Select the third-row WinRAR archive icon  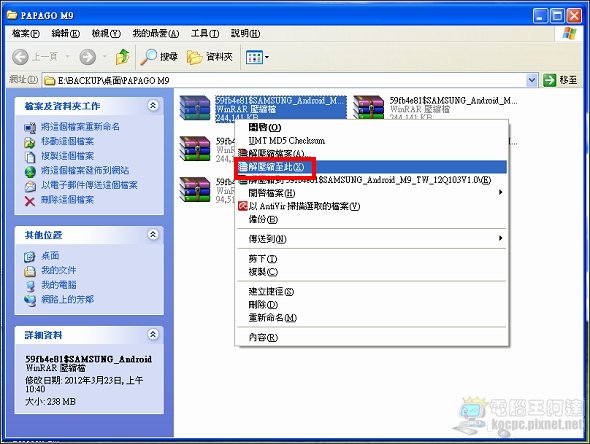[x=195, y=190]
